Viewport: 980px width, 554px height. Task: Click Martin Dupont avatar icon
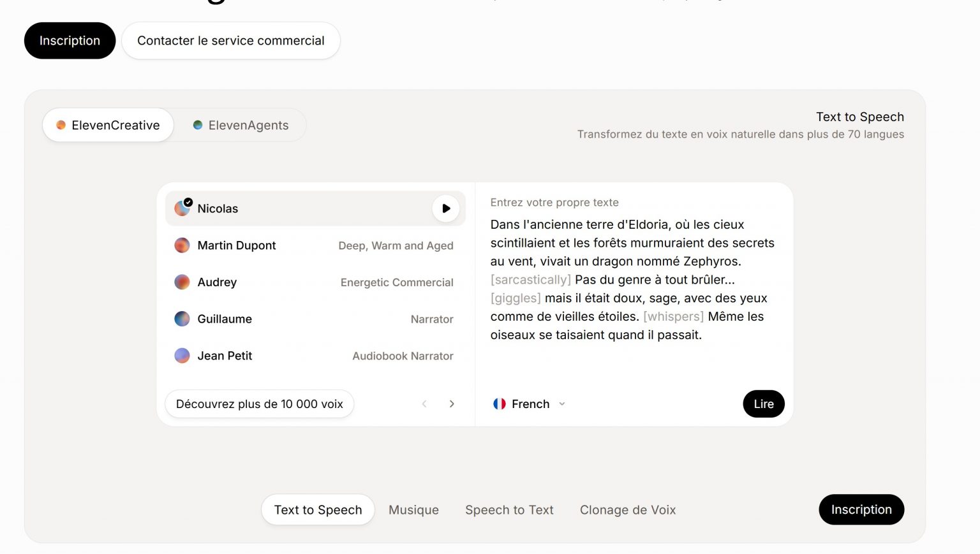pyautogui.click(x=182, y=245)
